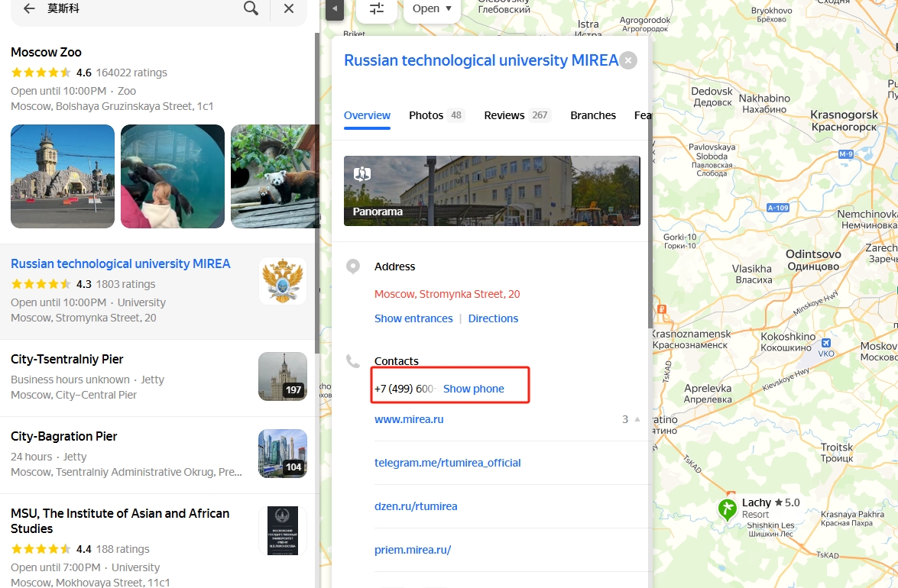Screen dimensions: 898x588
Task: Open the dzen.ru/rtumirea link
Action: click(x=416, y=506)
